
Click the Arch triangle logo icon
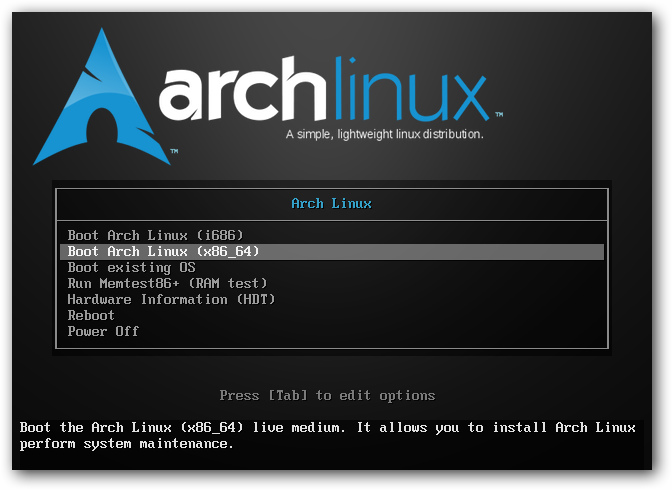[102, 97]
